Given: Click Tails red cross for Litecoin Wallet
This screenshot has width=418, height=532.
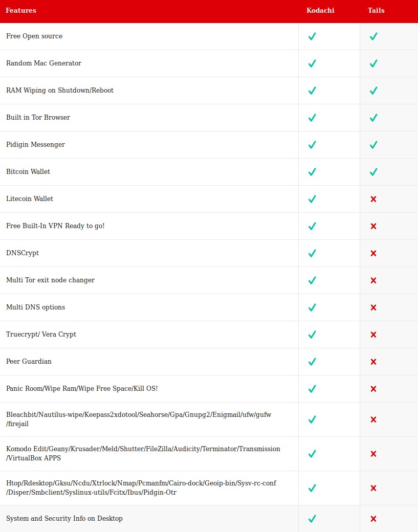Looking at the screenshot, I should click(373, 199).
